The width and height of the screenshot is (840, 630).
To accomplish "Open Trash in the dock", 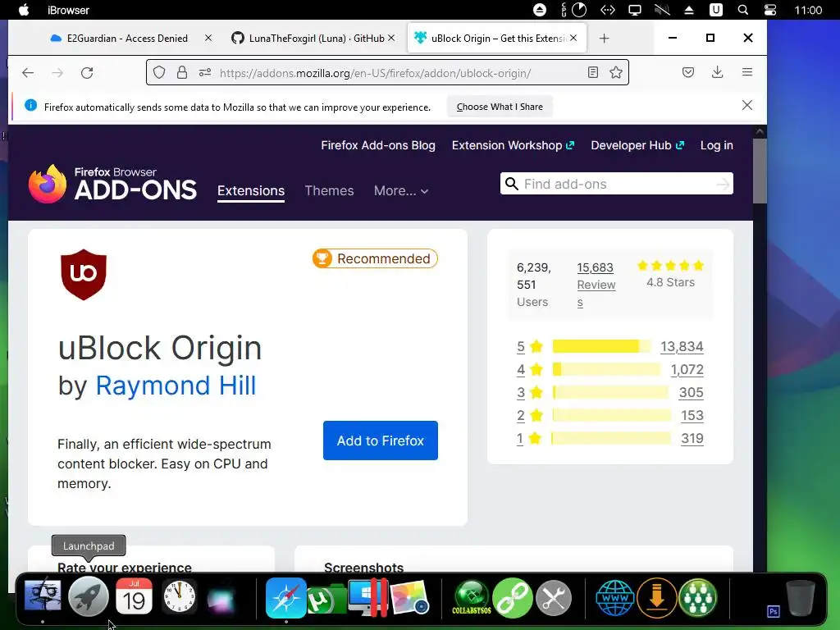I will [801, 598].
